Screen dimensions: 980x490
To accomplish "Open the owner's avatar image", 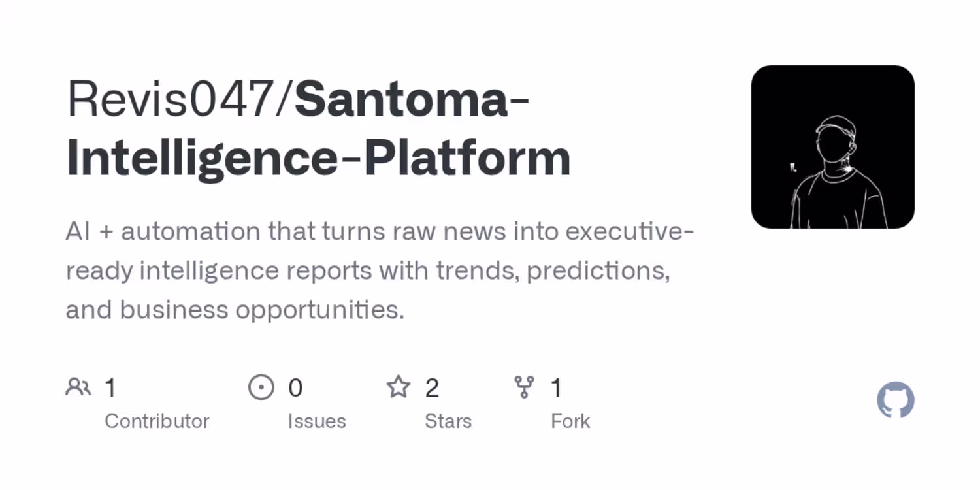I will 833,147.
